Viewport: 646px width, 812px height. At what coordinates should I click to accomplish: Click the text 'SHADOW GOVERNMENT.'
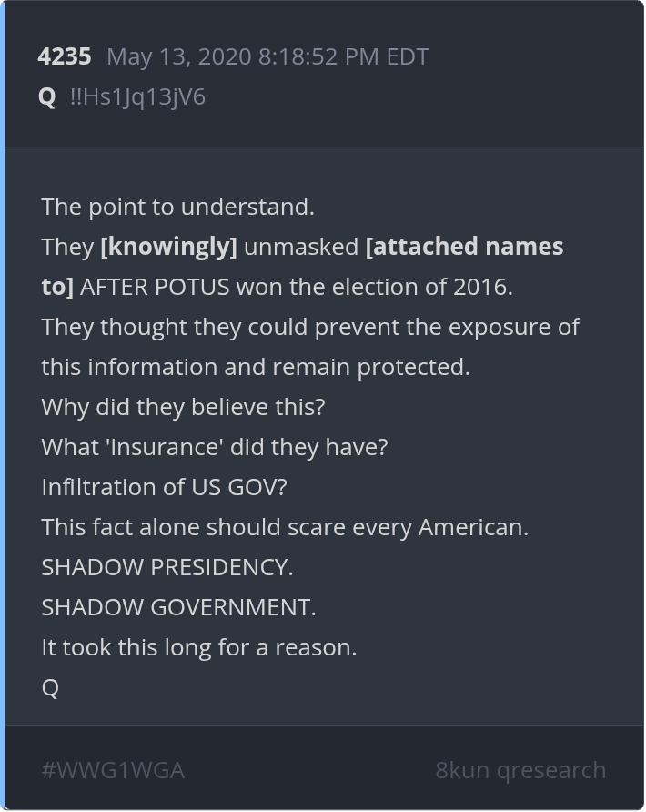pos(178,607)
